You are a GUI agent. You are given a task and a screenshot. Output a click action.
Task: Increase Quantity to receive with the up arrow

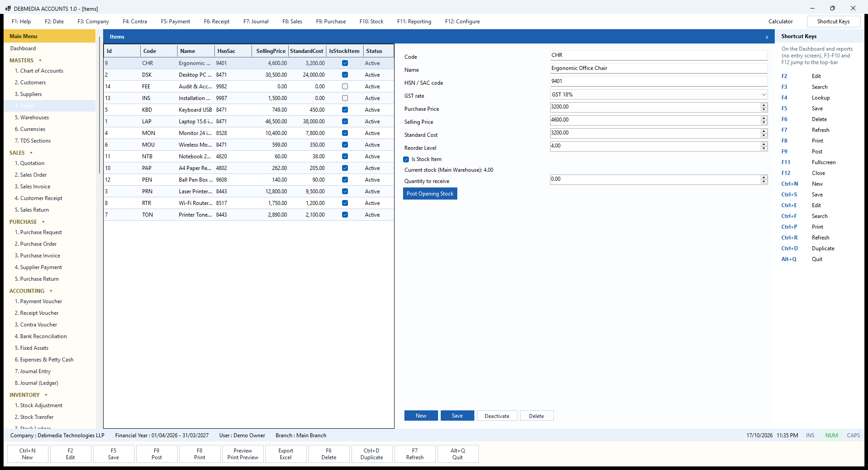764,177
